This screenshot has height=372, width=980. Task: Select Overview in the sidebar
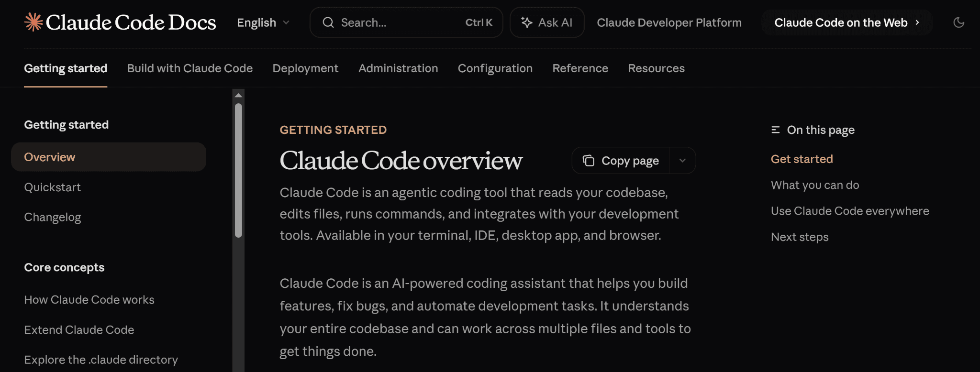coord(109,157)
